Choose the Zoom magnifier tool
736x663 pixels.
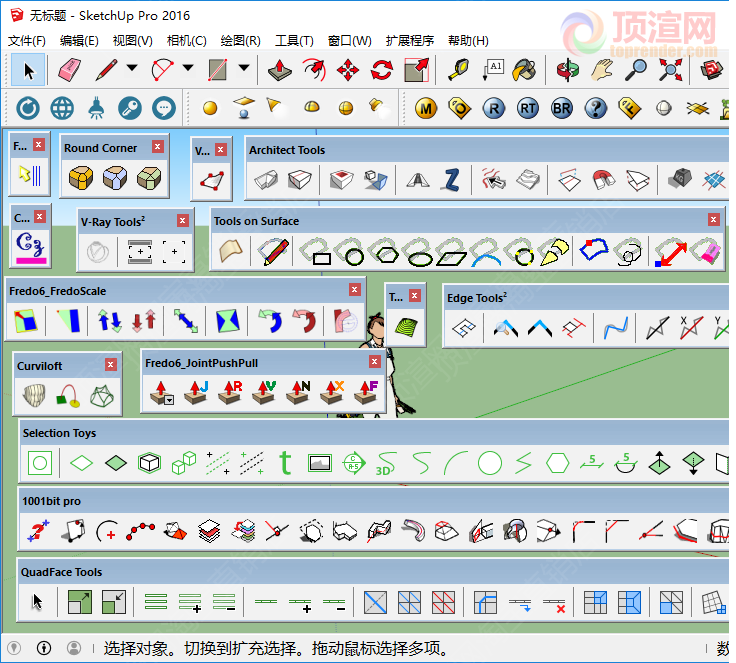636,70
